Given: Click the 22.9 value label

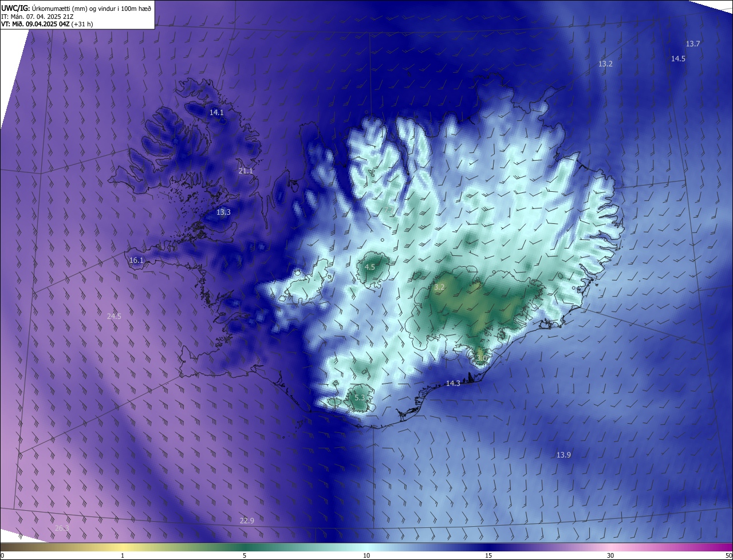Looking at the screenshot, I should 247,520.
